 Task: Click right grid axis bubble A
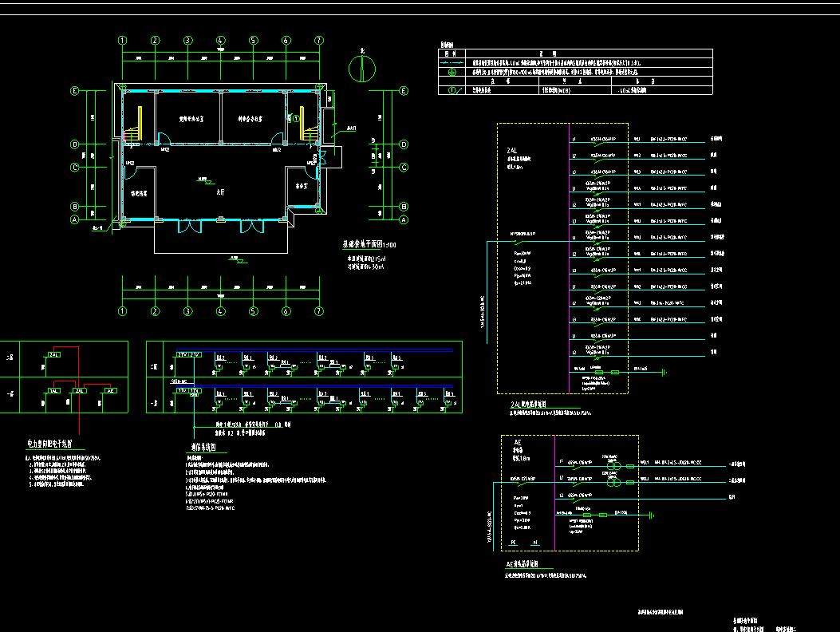pos(404,219)
